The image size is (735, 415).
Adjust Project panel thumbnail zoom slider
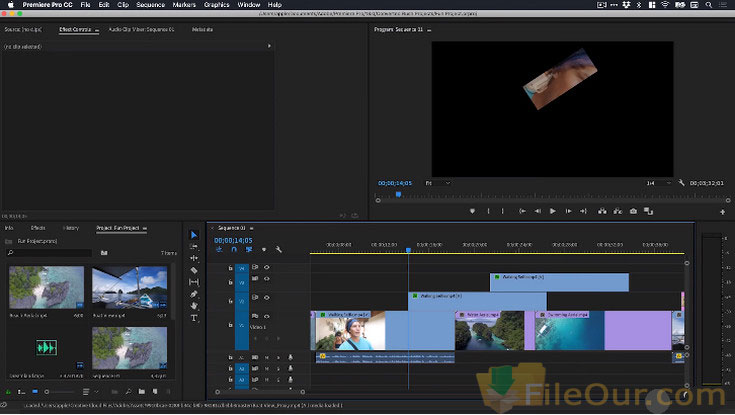coord(59,392)
